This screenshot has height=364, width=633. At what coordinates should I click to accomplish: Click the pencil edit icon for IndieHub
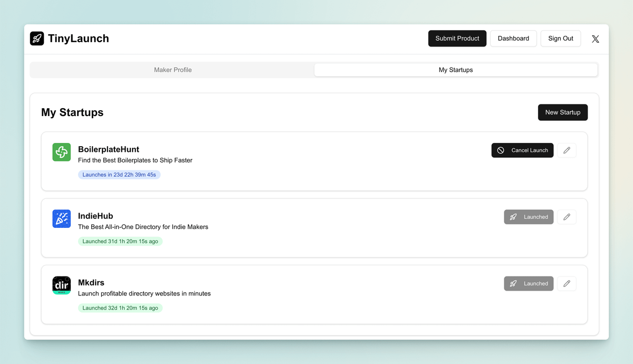pyautogui.click(x=567, y=217)
